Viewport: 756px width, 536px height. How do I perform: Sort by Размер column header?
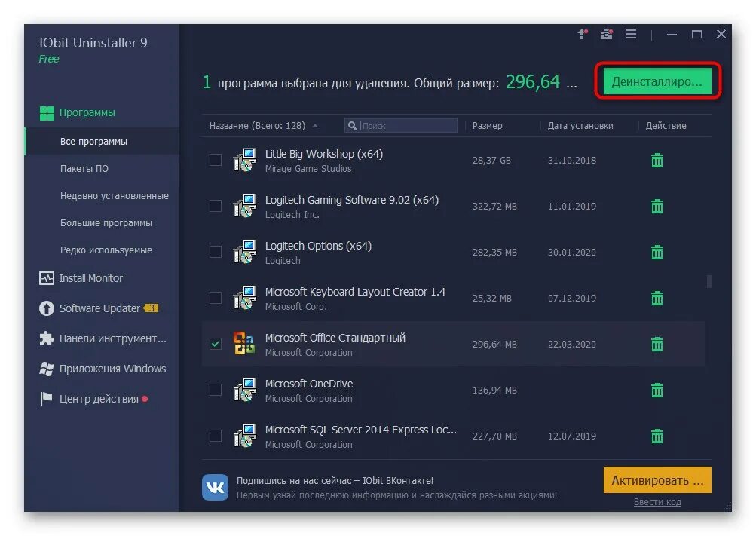click(487, 126)
